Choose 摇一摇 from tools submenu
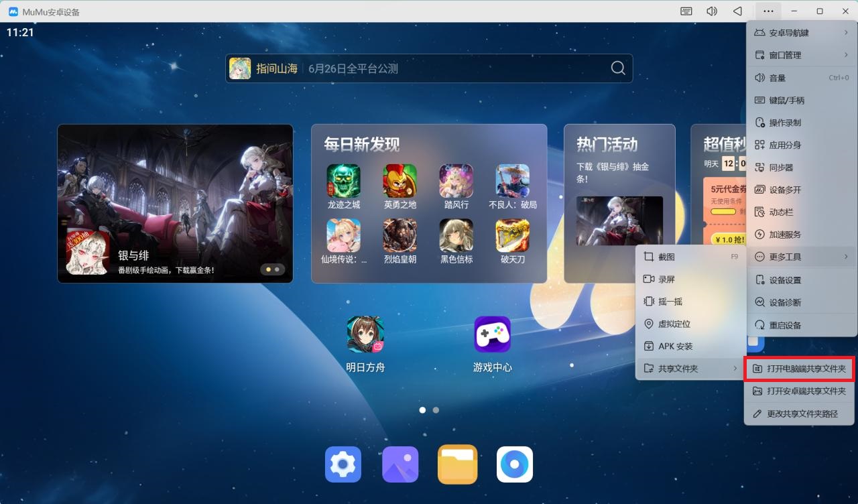The image size is (858, 504). pos(690,302)
